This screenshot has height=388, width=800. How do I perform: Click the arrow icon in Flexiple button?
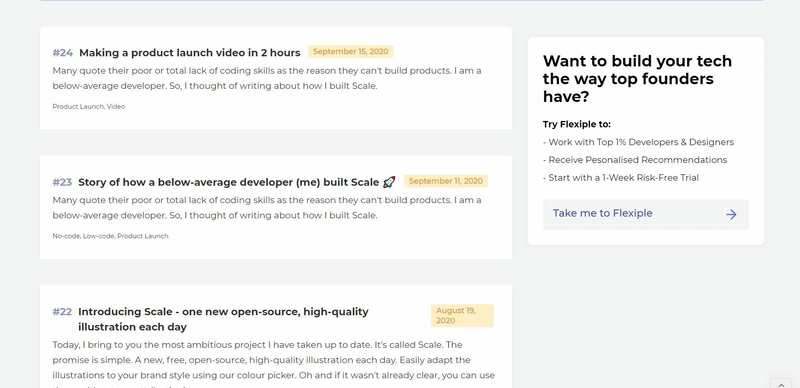731,214
